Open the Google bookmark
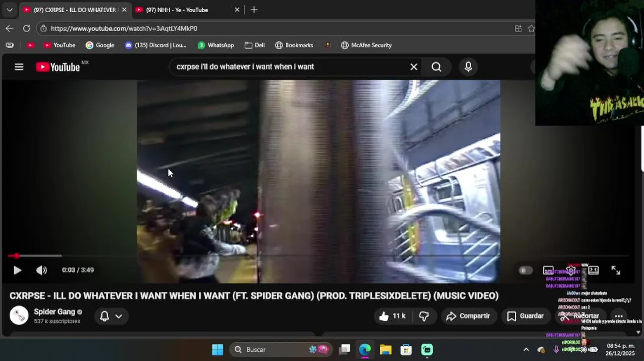 pos(100,45)
